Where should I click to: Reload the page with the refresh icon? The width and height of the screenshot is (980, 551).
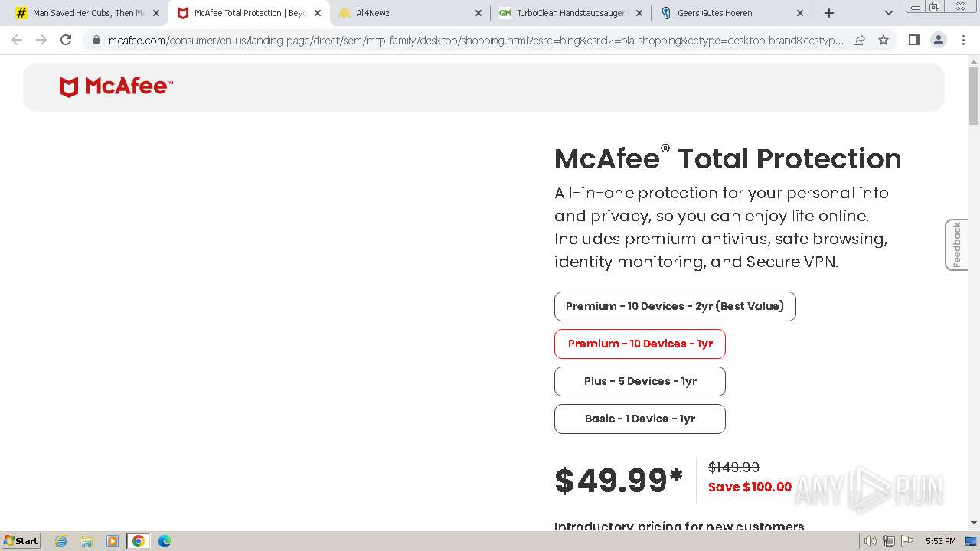[66, 40]
